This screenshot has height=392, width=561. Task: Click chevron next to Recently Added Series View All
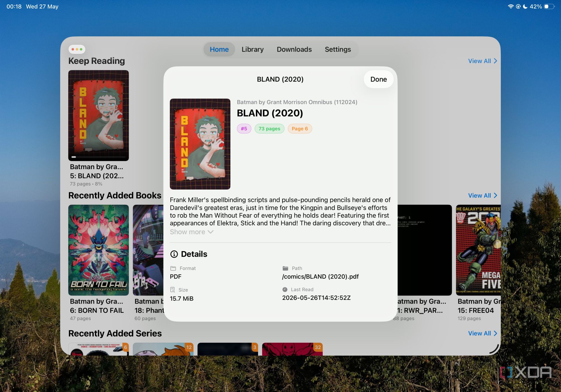tap(495, 333)
